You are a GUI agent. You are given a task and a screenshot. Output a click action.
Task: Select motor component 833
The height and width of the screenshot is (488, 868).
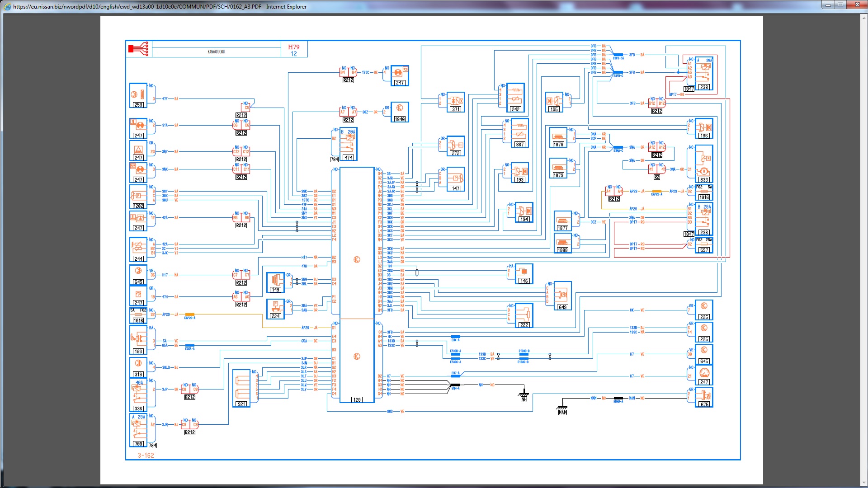pos(704,164)
